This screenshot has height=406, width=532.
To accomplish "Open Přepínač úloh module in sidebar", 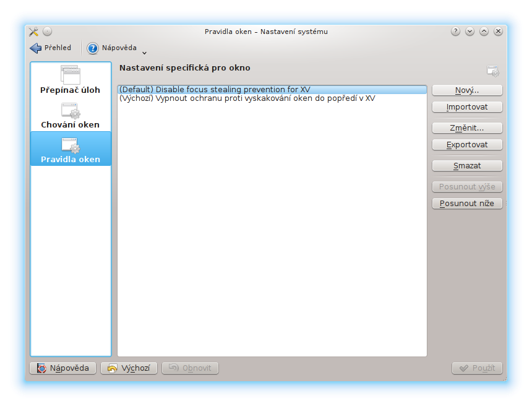I will point(71,80).
